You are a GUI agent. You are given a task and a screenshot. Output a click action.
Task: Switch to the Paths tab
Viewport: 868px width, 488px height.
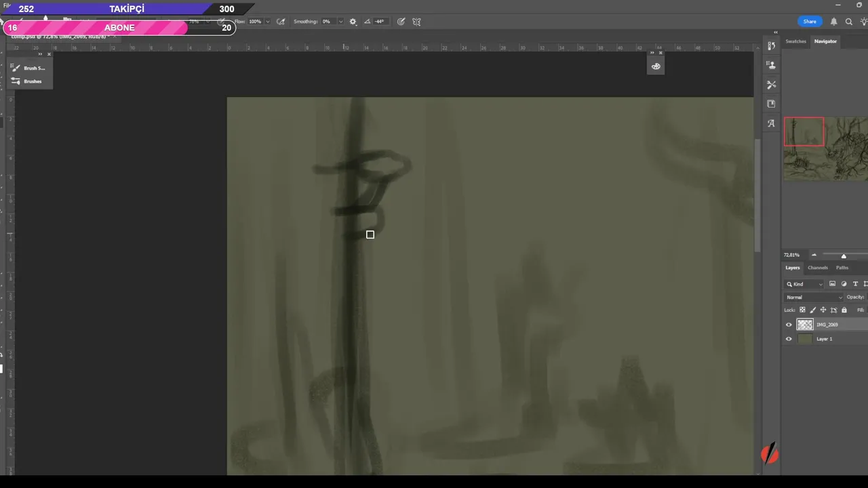pos(842,268)
